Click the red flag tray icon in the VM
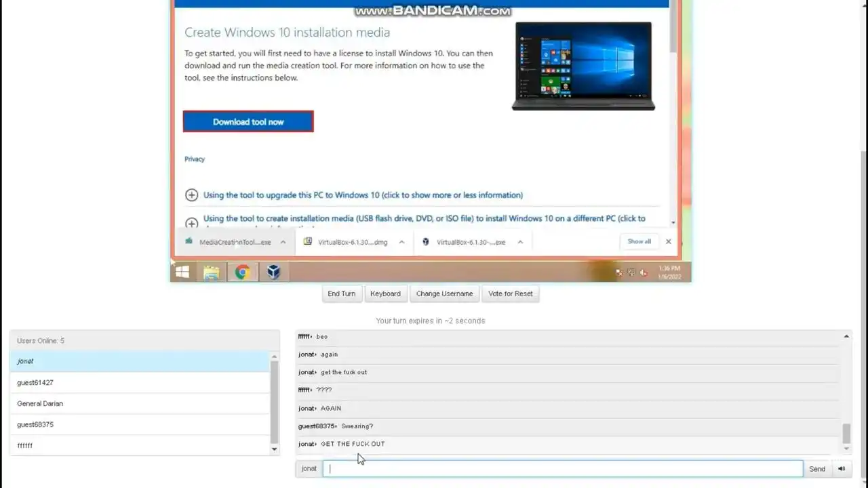 [619, 272]
